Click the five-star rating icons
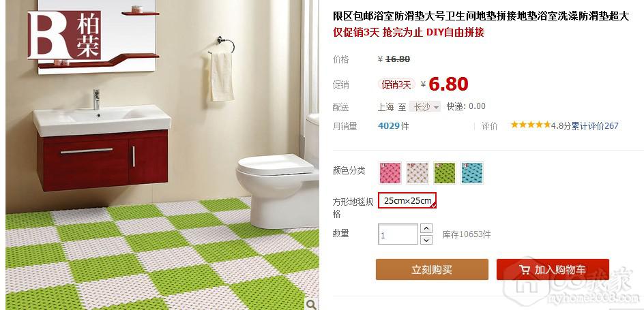 [530, 125]
